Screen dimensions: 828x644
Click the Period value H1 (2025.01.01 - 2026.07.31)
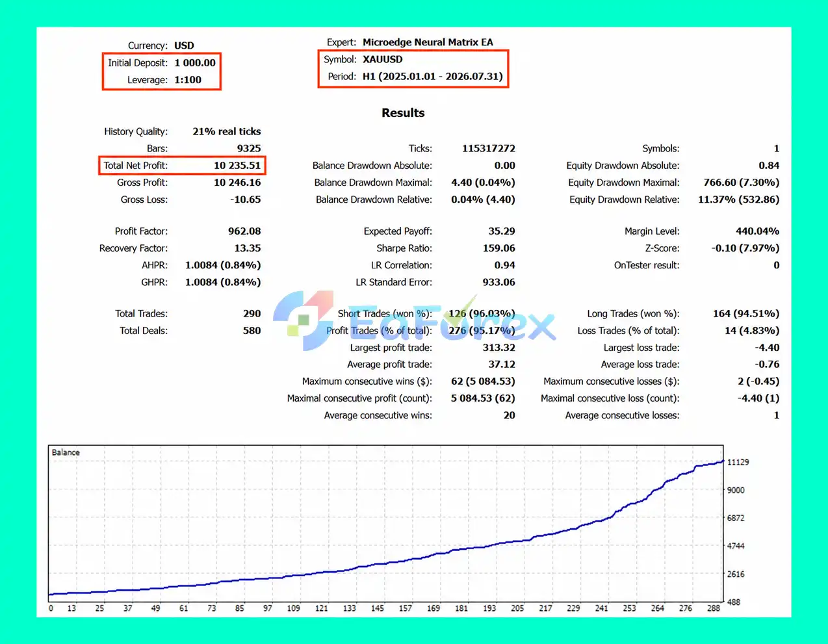pyautogui.click(x=433, y=76)
